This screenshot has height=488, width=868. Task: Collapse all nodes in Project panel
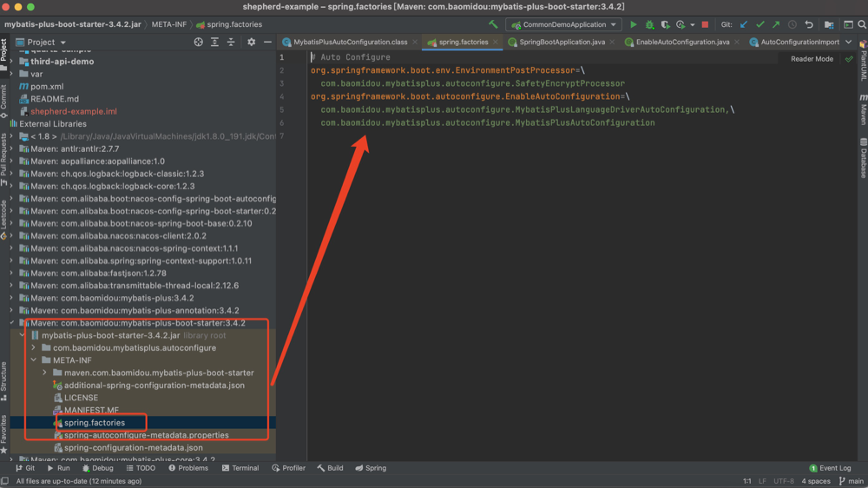[x=231, y=42]
